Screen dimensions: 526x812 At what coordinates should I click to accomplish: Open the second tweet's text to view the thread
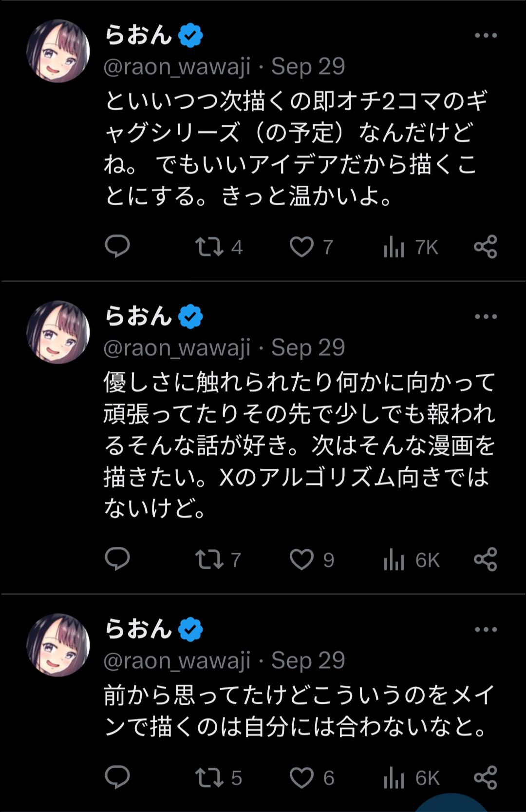298,445
